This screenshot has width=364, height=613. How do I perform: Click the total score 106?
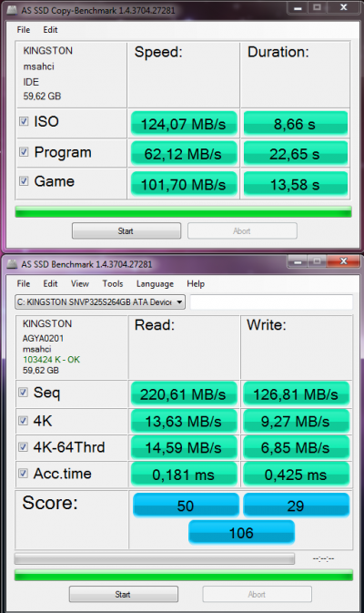[x=241, y=532]
